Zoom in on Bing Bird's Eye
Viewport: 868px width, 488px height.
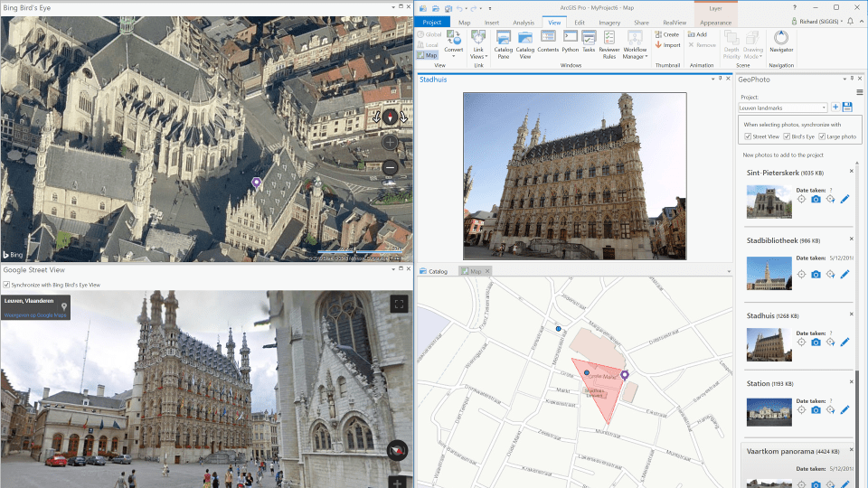pos(390,143)
